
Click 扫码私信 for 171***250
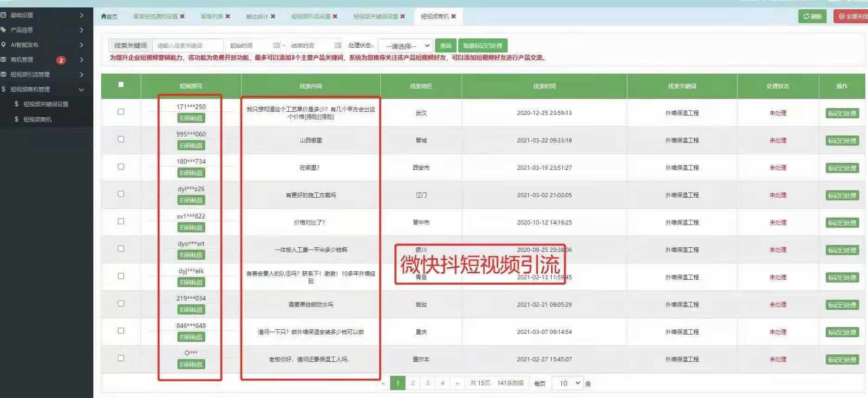coord(191,118)
